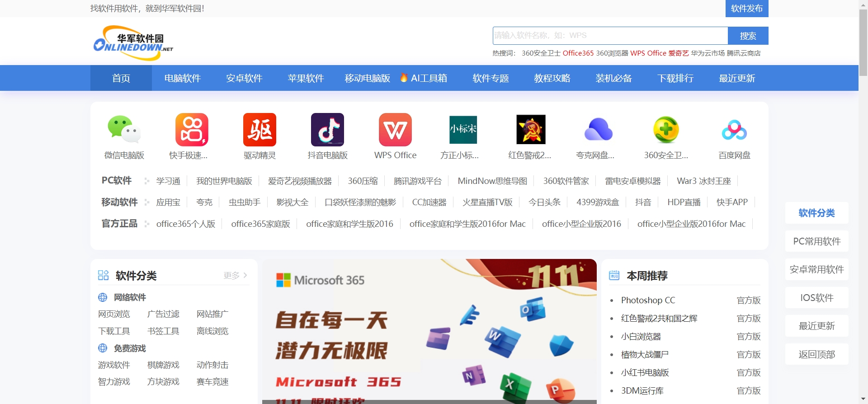Click 返回顶部 to return to top

click(x=816, y=354)
